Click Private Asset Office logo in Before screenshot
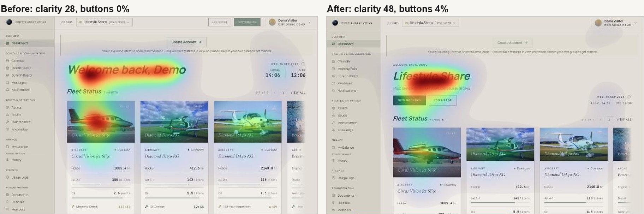The width and height of the screenshot is (644, 214). [x=9, y=22]
